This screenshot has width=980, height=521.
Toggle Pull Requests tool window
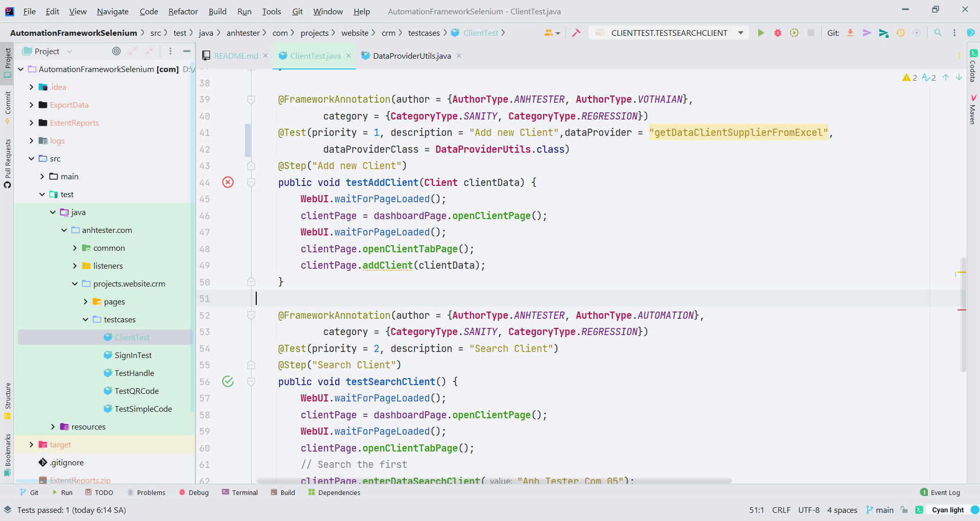click(7, 163)
